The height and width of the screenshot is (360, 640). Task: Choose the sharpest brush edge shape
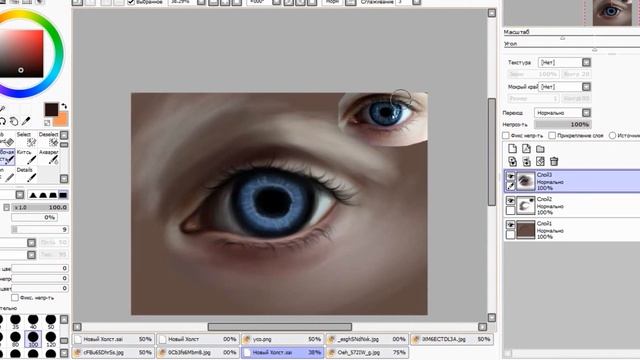[33, 195]
